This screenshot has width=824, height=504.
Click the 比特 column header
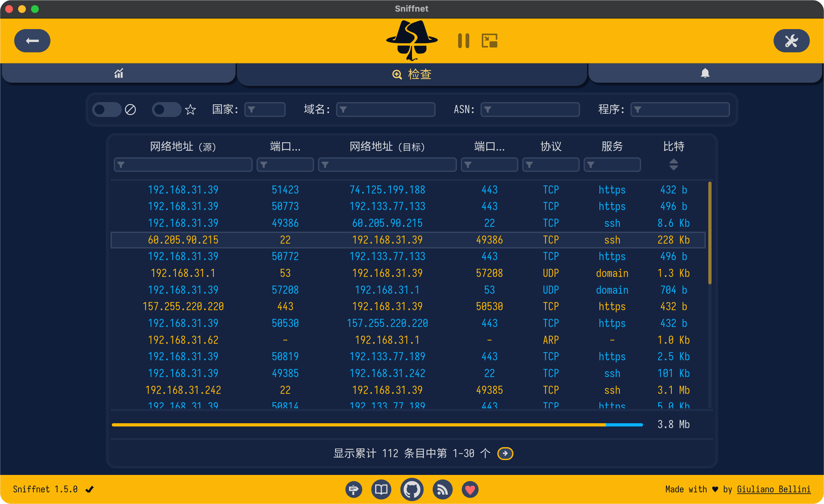click(673, 146)
